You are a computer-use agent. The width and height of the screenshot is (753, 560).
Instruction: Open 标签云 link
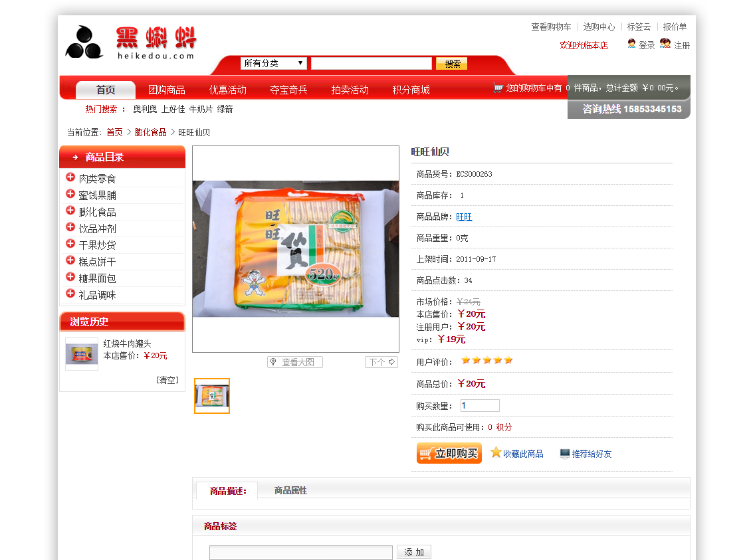pyautogui.click(x=639, y=27)
